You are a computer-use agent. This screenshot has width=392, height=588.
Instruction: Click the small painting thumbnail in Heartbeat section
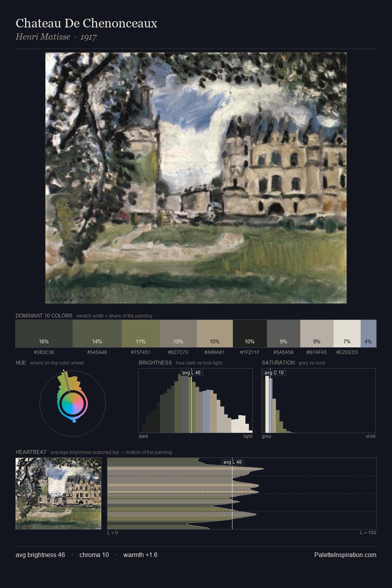point(58,494)
